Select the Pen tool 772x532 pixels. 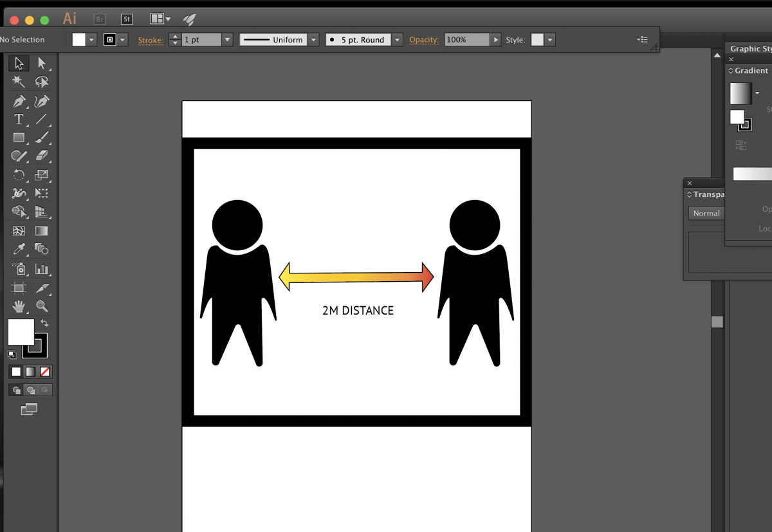point(19,101)
